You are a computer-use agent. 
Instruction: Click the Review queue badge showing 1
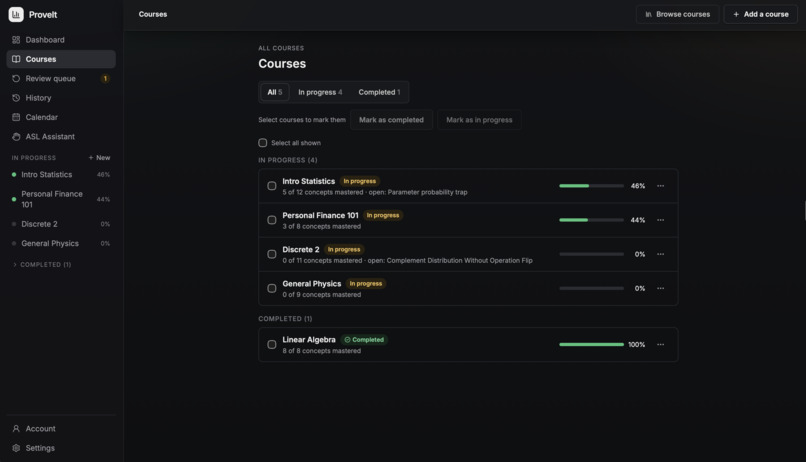pyautogui.click(x=105, y=79)
